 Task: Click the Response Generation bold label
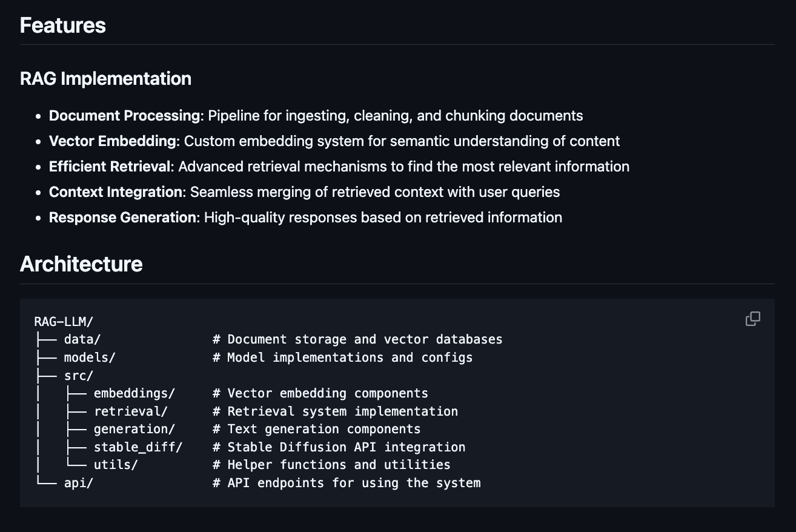pyautogui.click(x=124, y=218)
